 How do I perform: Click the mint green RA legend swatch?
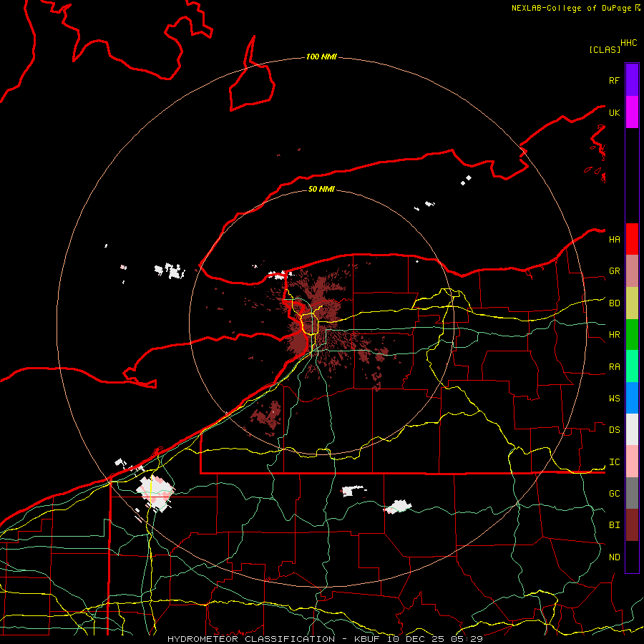pyautogui.click(x=632, y=366)
